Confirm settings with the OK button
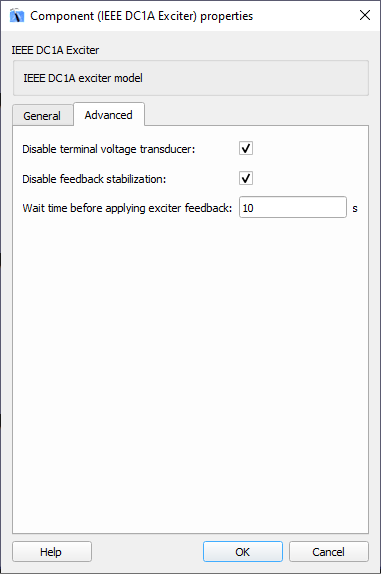Screen dimensions: 381x574 (243, 552)
